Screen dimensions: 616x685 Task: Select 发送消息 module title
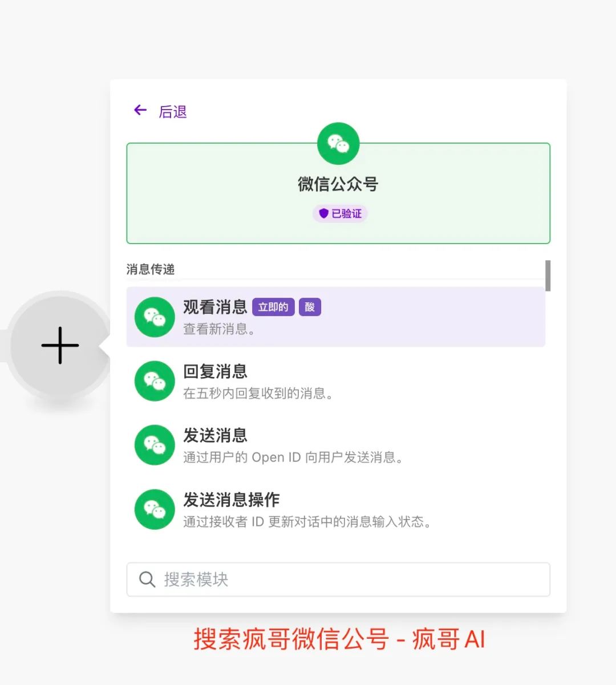(215, 436)
